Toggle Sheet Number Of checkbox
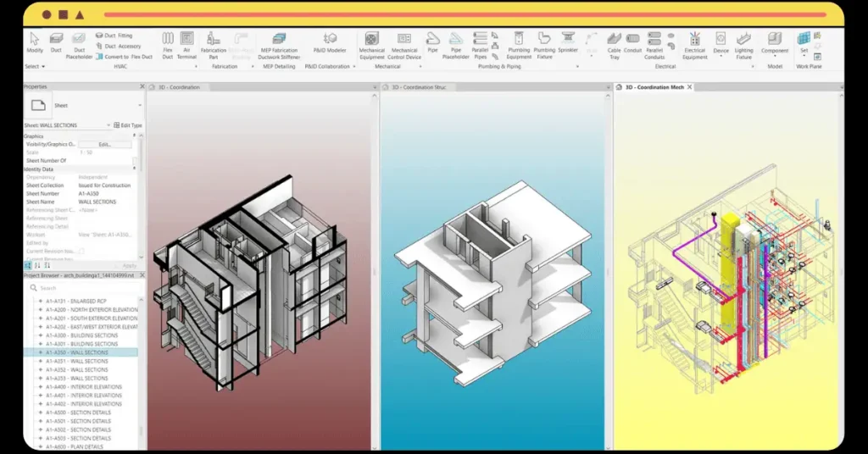The height and width of the screenshot is (454, 868). 136,160
